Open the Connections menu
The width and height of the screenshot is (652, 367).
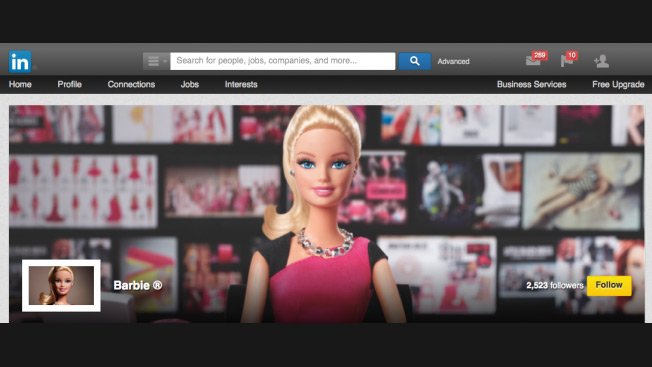point(131,84)
